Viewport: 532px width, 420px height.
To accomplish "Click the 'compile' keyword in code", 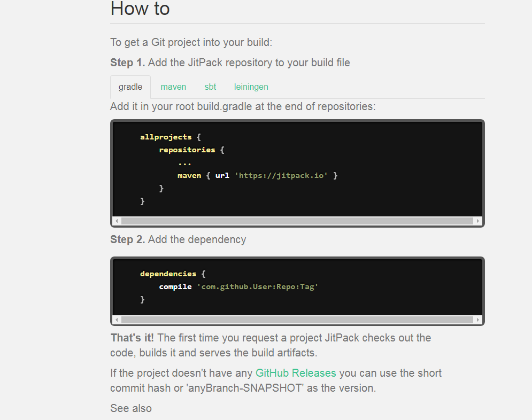I will pyautogui.click(x=175, y=287).
